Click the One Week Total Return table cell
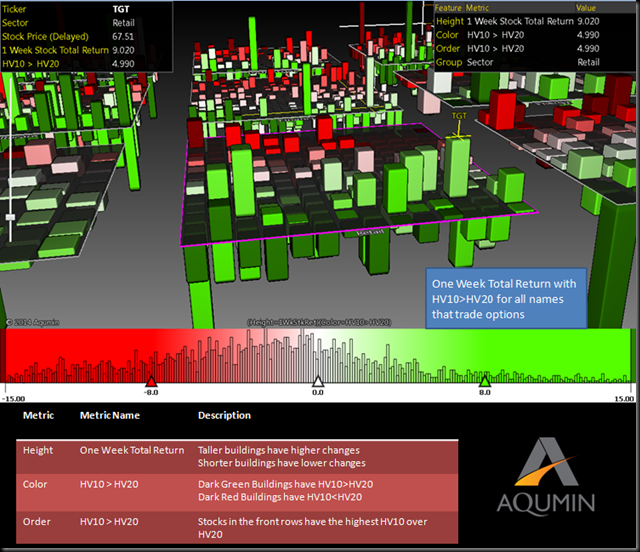 (x=132, y=450)
